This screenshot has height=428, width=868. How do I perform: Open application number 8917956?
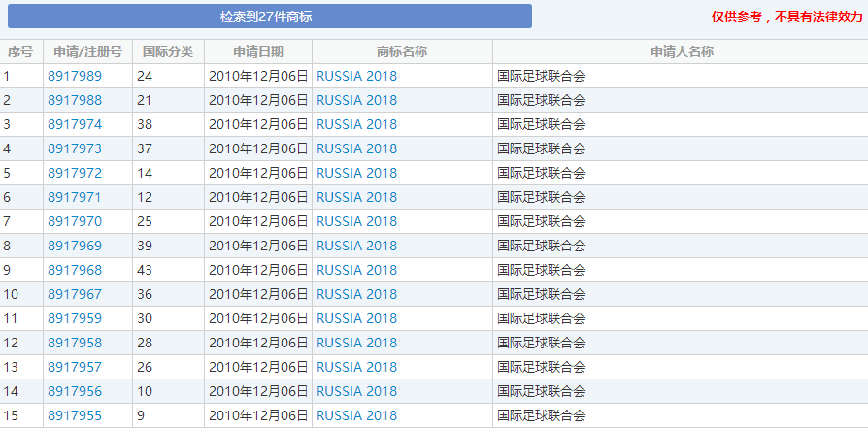click(75, 391)
